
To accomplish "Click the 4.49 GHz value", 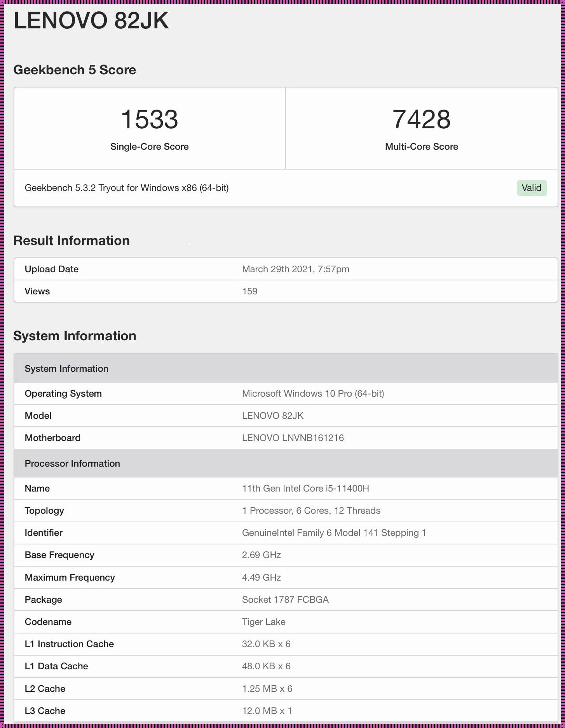I will pos(262,577).
